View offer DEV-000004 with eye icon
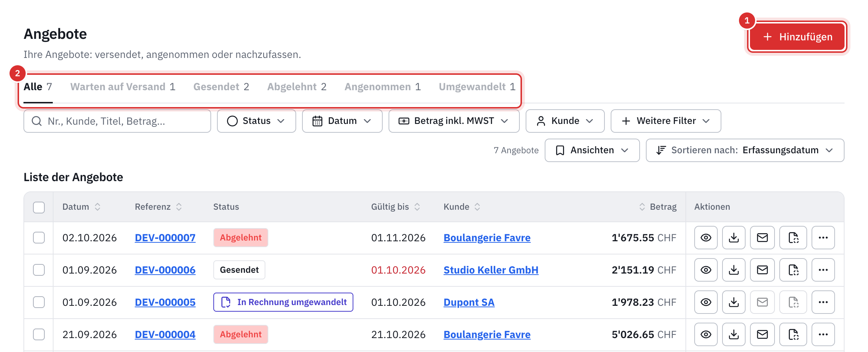This screenshot has width=868, height=352. [706, 334]
